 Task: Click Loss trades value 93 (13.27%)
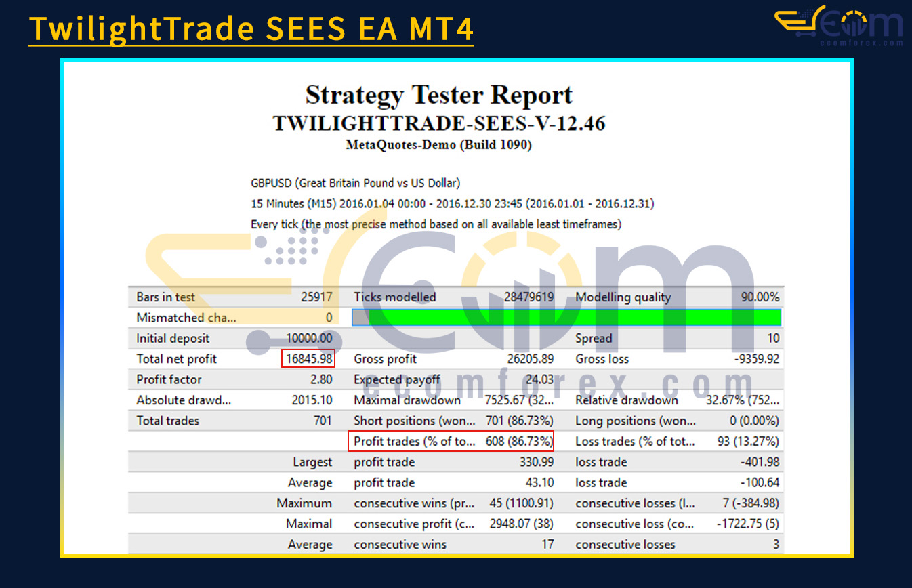click(748, 442)
